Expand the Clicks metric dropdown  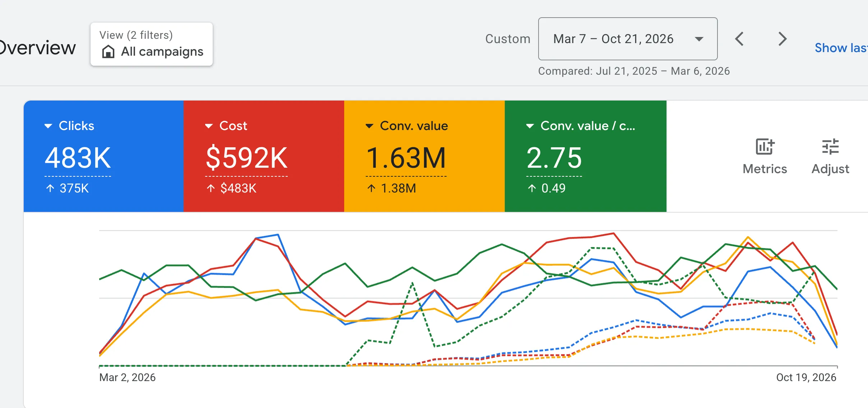[48, 126]
